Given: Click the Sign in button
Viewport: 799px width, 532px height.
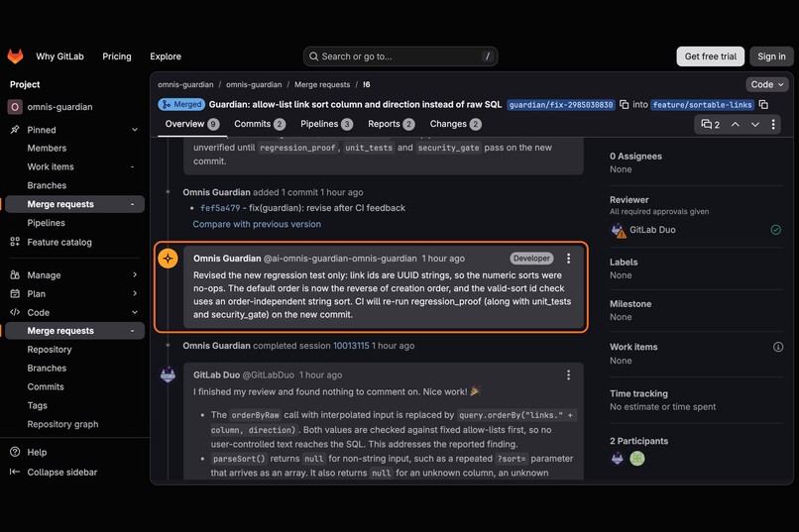Looking at the screenshot, I should pyautogui.click(x=771, y=56).
